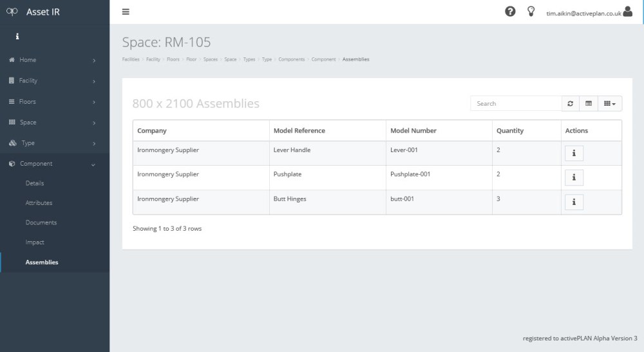The width and height of the screenshot is (644, 352).
Task: Click into the Search input field
Action: [x=516, y=103]
